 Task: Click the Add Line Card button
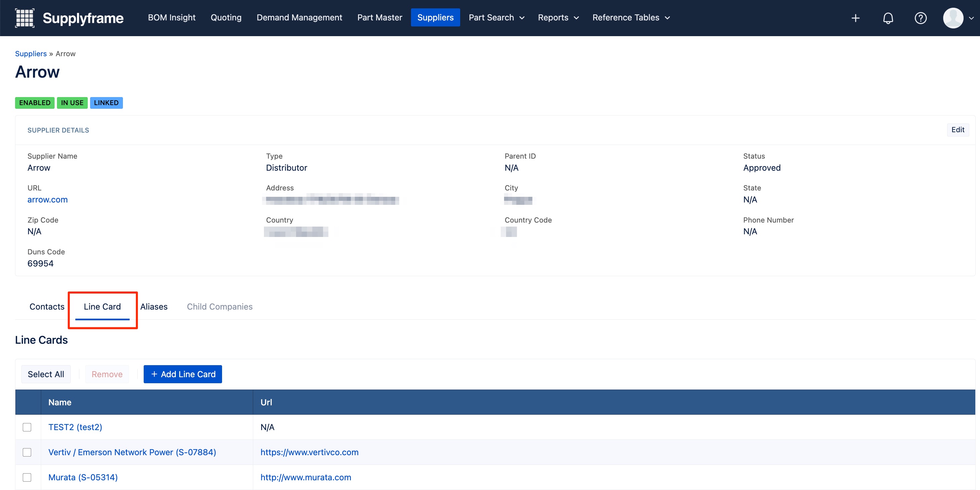click(183, 374)
